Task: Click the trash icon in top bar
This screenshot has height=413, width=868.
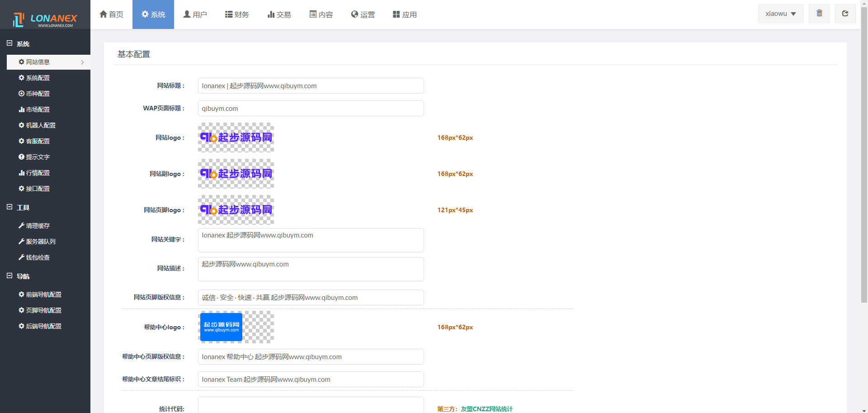Action: point(819,14)
